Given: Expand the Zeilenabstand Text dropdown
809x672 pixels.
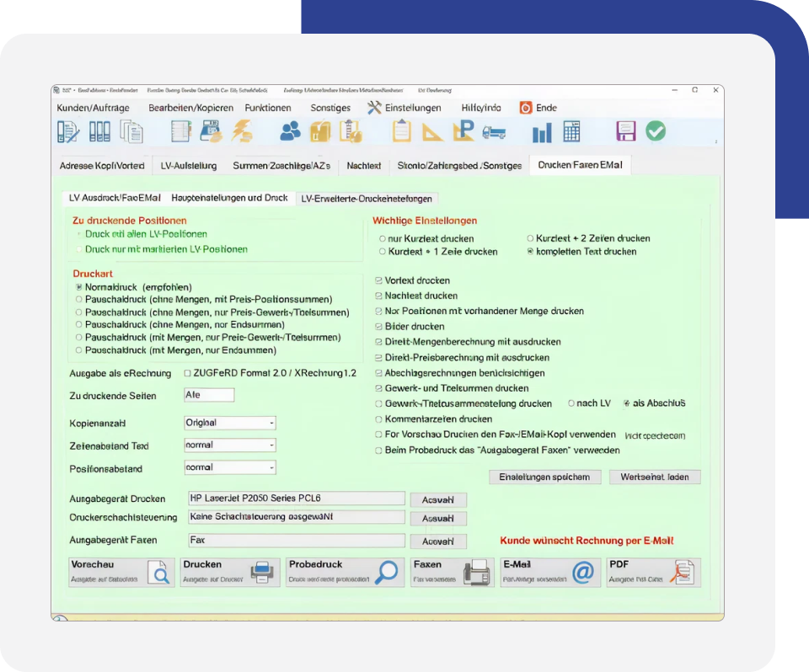Looking at the screenshot, I should 230,445.
